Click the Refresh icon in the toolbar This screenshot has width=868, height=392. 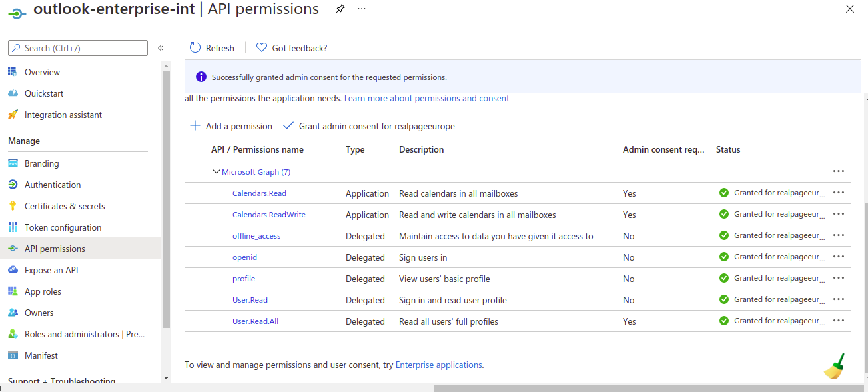[194, 47]
